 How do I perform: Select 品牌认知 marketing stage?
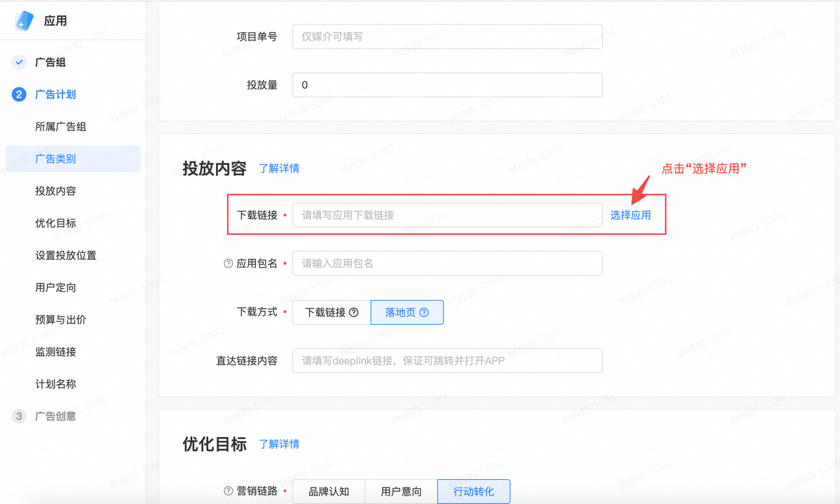(x=328, y=492)
